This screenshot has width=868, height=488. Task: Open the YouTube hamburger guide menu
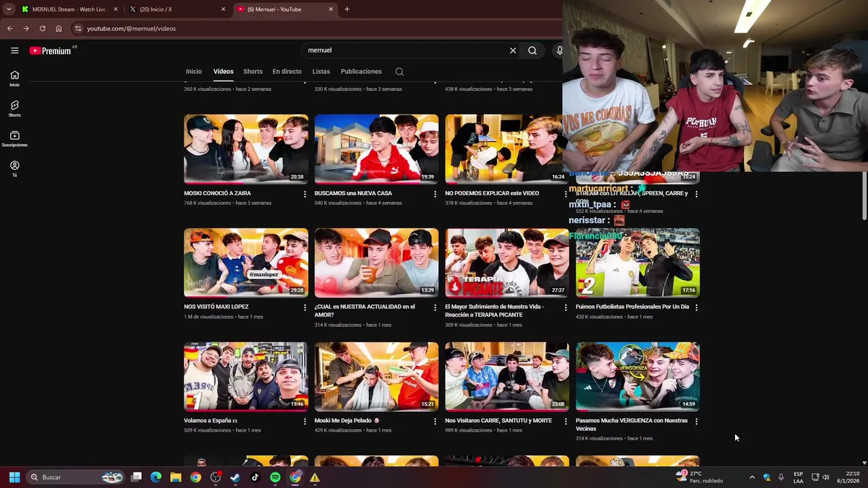coord(14,50)
